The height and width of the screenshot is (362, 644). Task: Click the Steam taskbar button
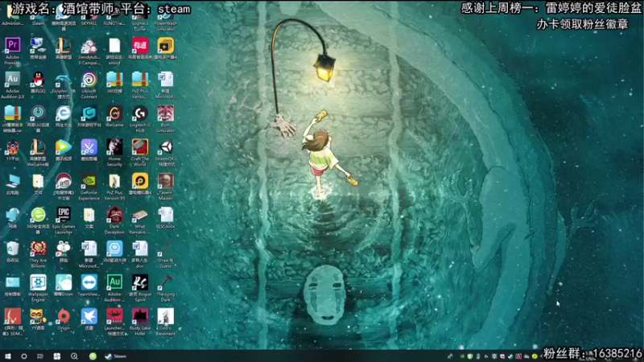116,356
